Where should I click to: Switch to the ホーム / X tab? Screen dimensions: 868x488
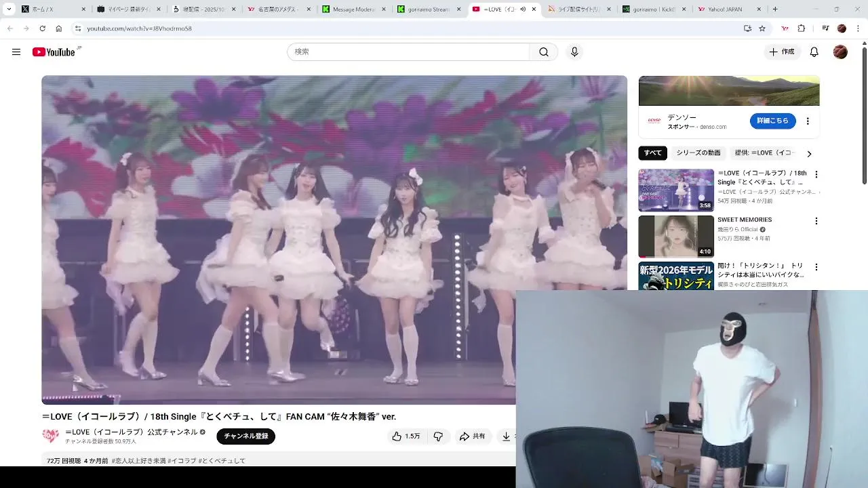52,9
